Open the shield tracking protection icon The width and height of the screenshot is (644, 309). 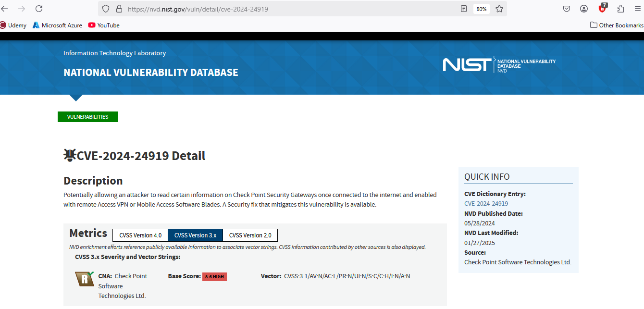coord(106,9)
